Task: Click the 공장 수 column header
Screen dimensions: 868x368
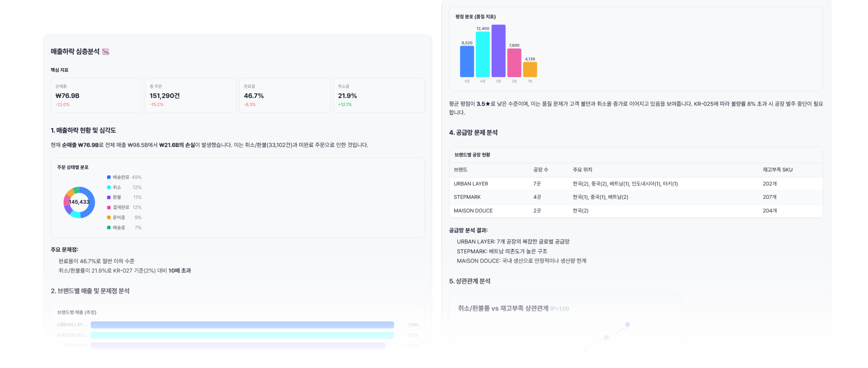Action: (541, 170)
